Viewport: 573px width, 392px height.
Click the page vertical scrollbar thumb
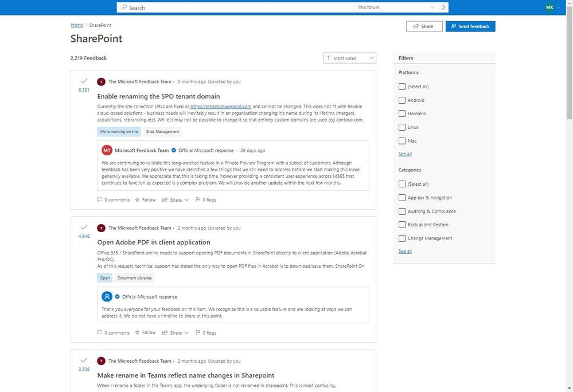coord(570,63)
